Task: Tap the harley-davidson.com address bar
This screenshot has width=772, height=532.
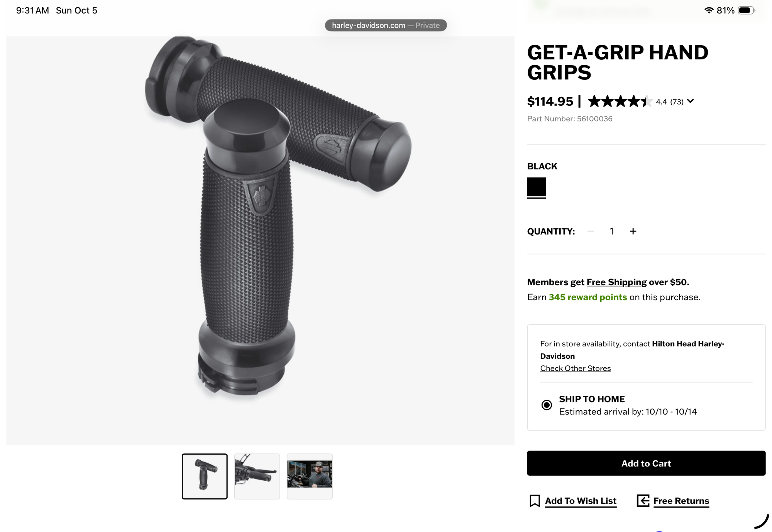Action: 386,25
